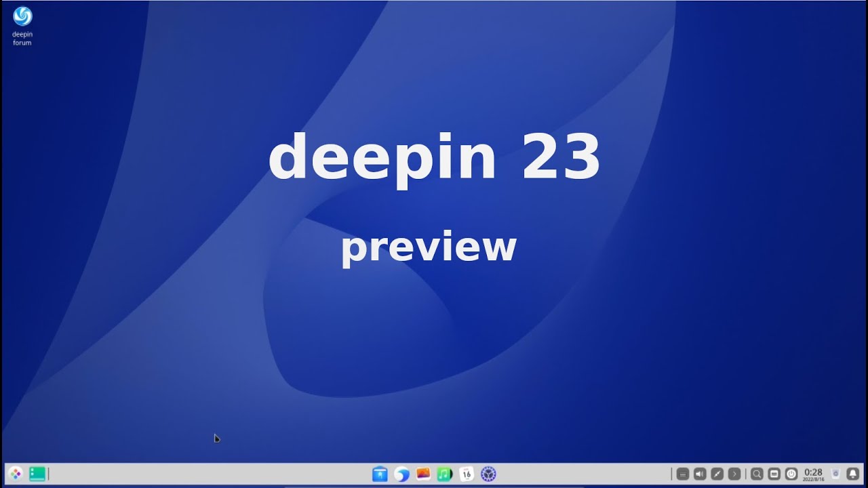Open the deepin Launcher menu
This screenshot has height=488, width=868.
[x=15, y=474]
